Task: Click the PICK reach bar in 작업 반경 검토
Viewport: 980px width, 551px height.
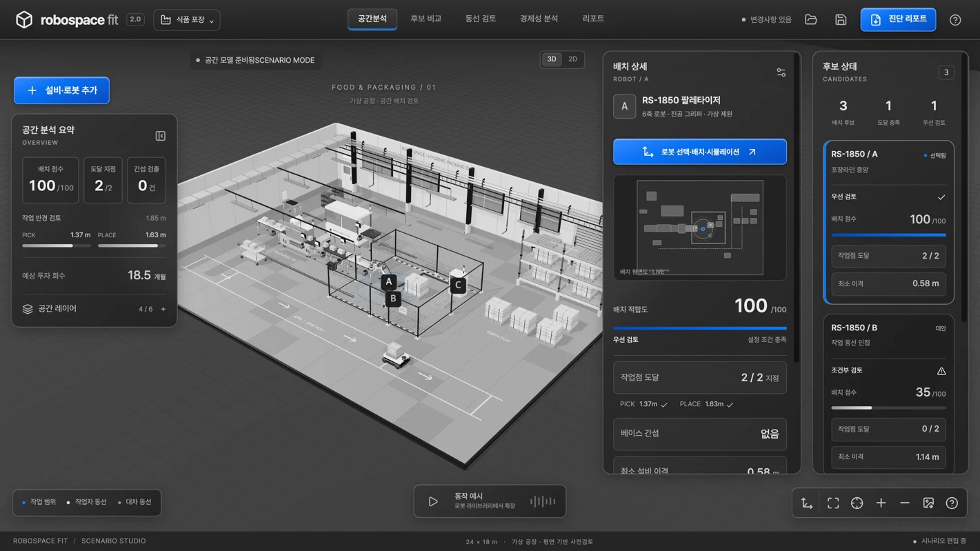Action: click(x=57, y=246)
